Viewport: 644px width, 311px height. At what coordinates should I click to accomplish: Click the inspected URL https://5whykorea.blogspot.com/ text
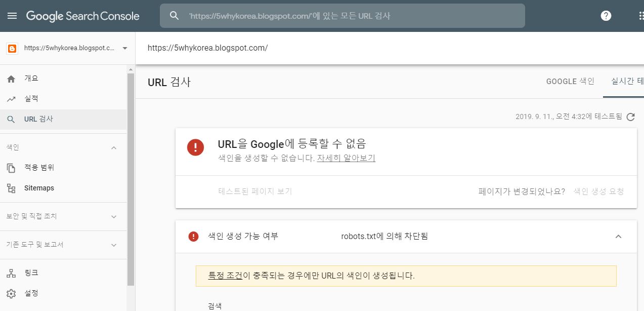pyautogui.click(x=207, y=48)
